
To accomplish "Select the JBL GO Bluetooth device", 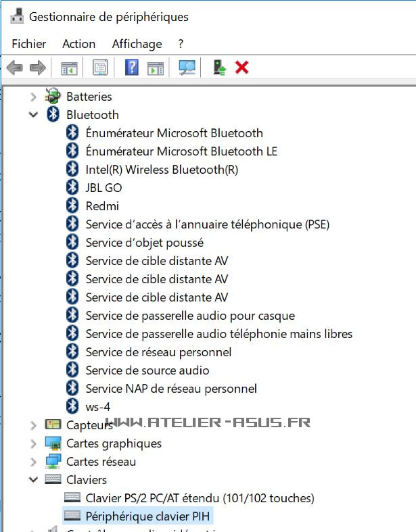I will tap(103, 188).
